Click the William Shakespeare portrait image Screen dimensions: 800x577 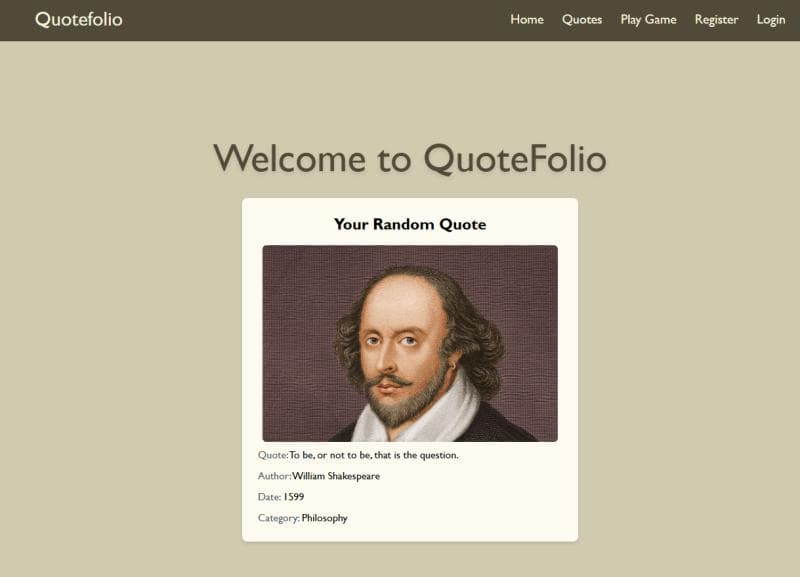point(410,343)
